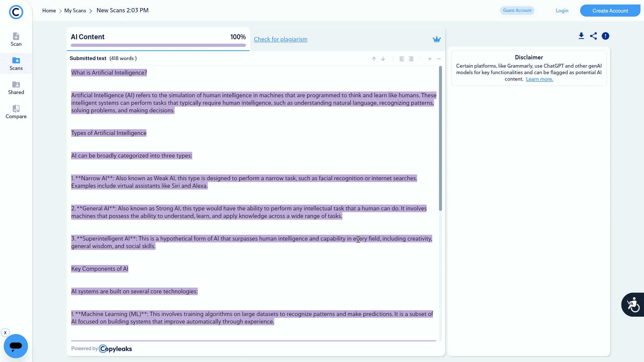Increase the text size with the plus icon

(x=430, y=59)
